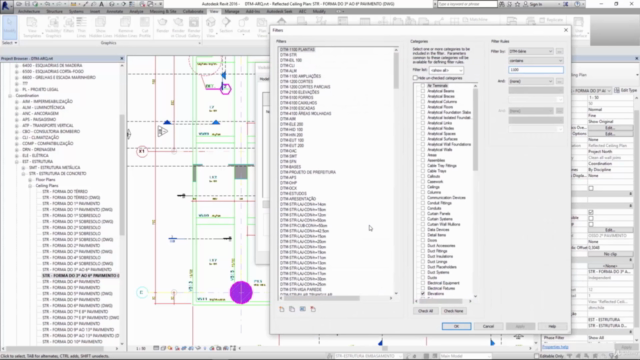This screenshot has height=360, width=640.
Task: Check the Air Terminals category
Action: [423, 86]
